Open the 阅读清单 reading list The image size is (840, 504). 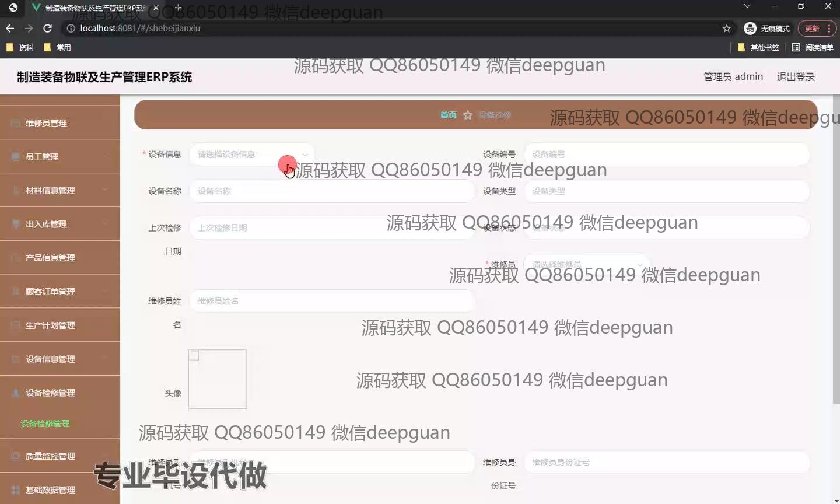pos(812,47)
